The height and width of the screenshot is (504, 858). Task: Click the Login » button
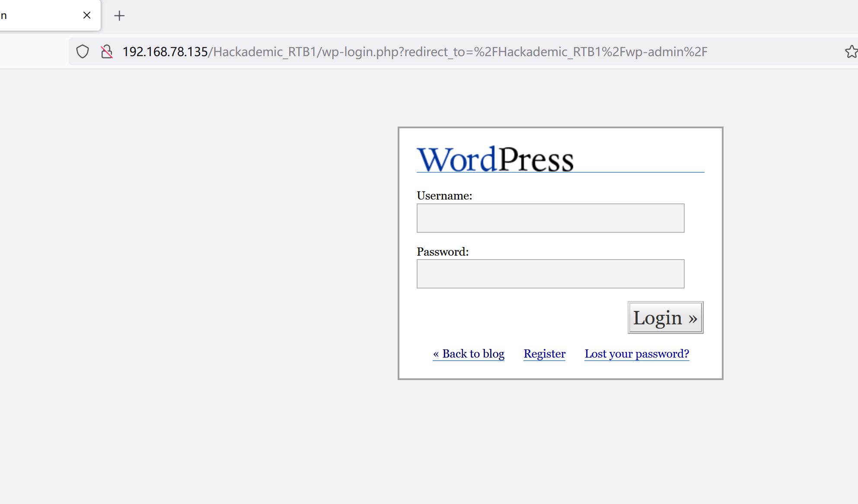coord(665,317)
